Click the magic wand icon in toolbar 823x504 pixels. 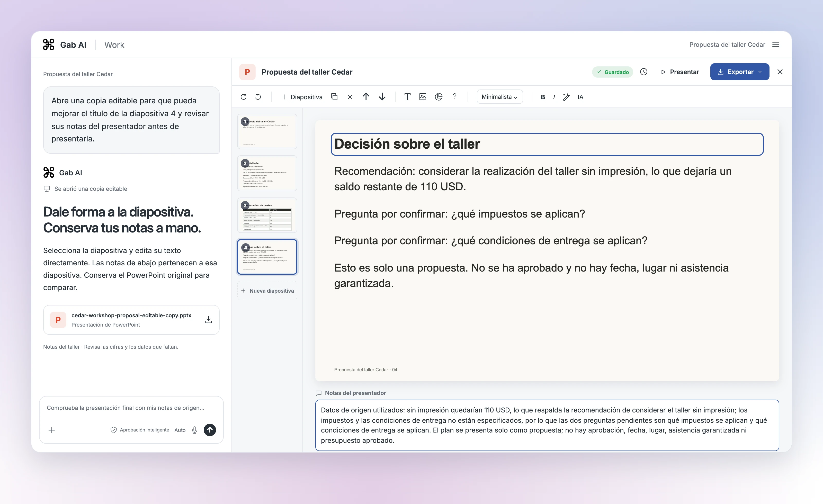(x=567, y=97)
